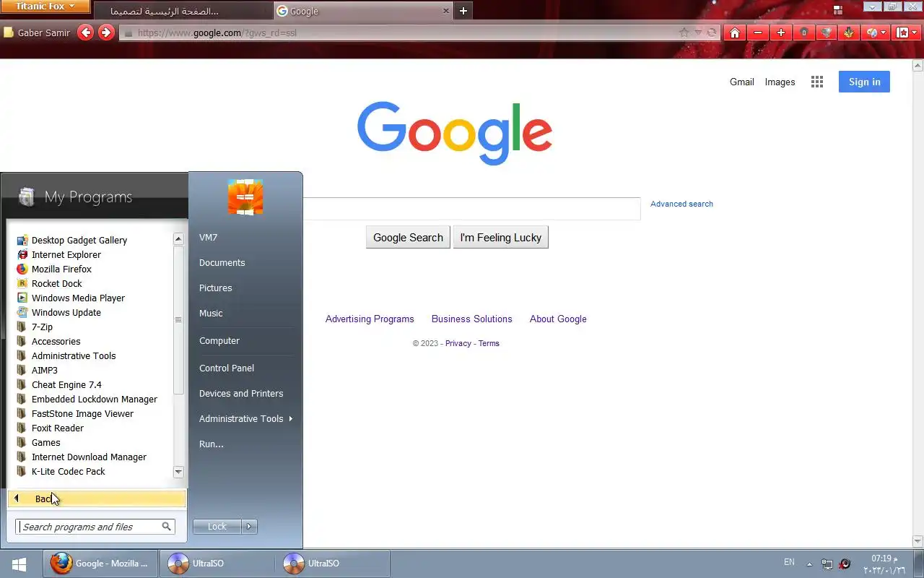
Task: Click the muted speaker tray icon
Action: pyautogui.click(x=845, y=564)
